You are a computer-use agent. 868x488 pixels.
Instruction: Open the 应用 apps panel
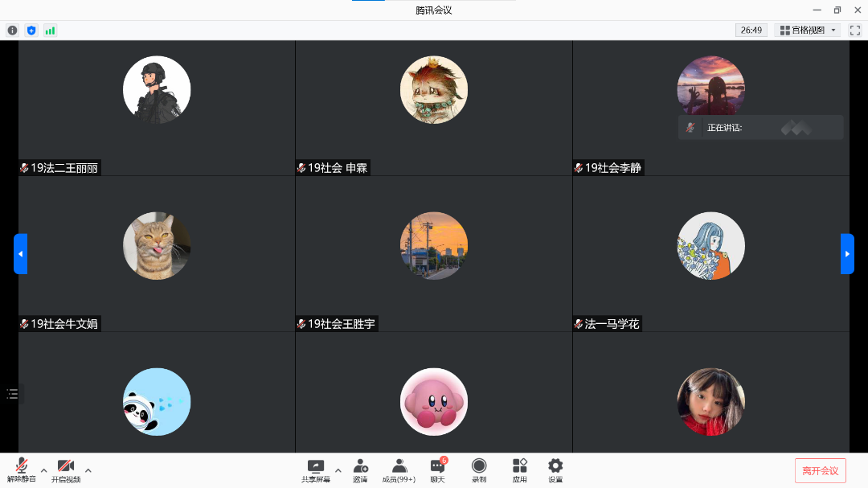click(x=520, y=470)
